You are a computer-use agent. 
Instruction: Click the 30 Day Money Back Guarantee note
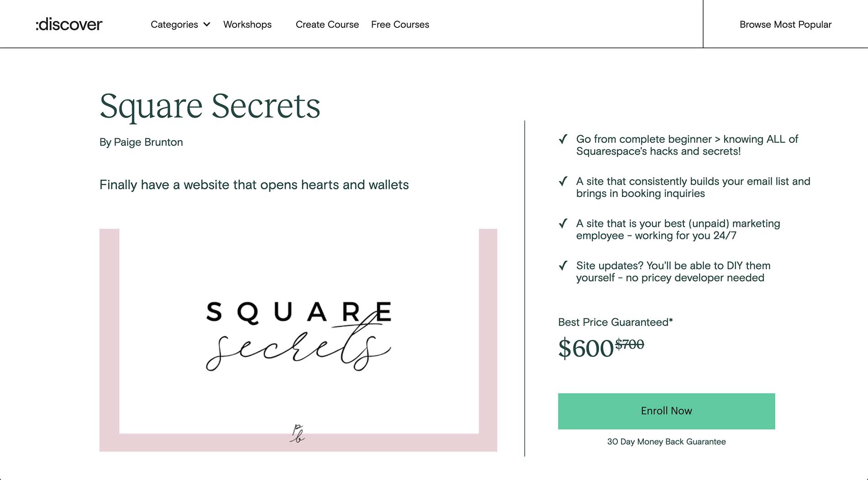tap(666, 442)
